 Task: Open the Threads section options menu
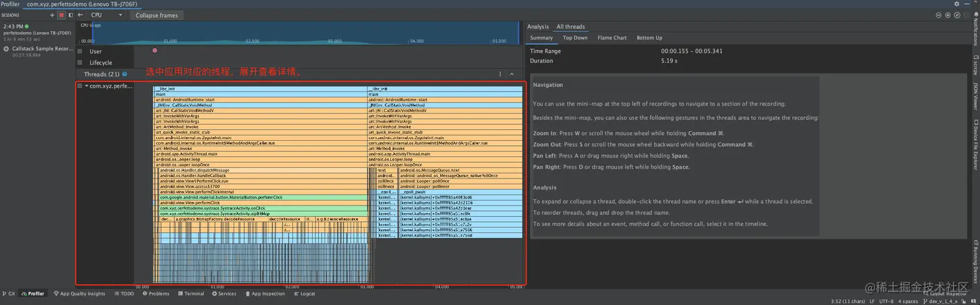(499, 75)
